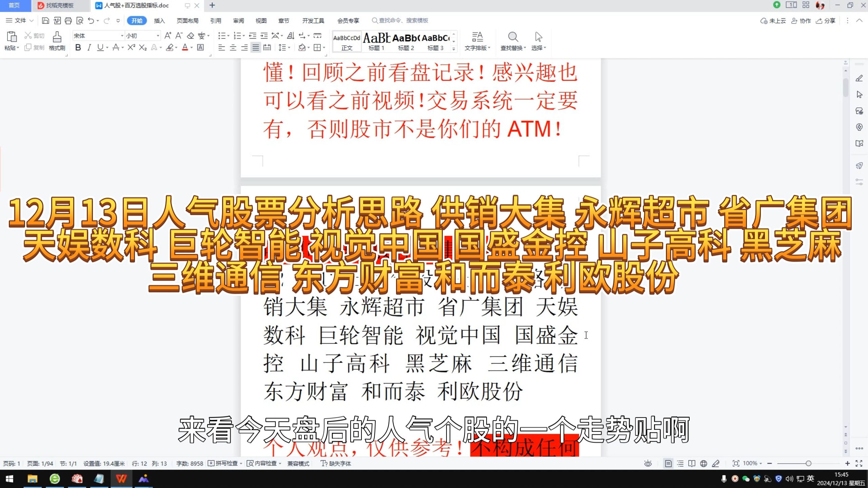Switch to the 审阅 ribbon tab
This screenshot has height=488, width=868.
pyautogui.click(x=238, y=21)
